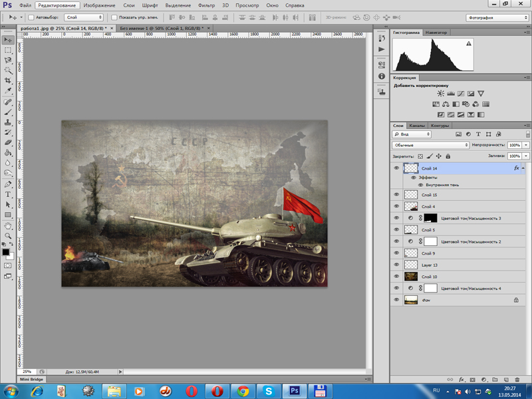Hide the Фон background layer

(396, 300)
